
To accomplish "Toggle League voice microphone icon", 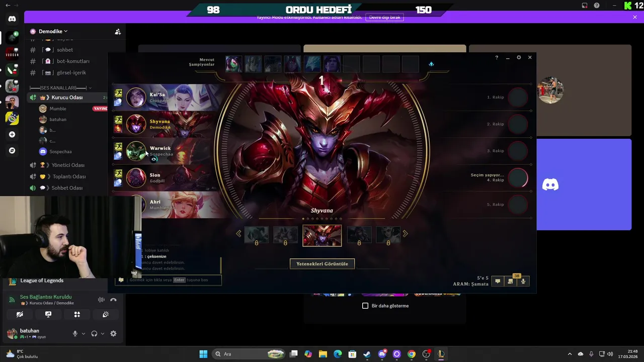I will (523, 281).
